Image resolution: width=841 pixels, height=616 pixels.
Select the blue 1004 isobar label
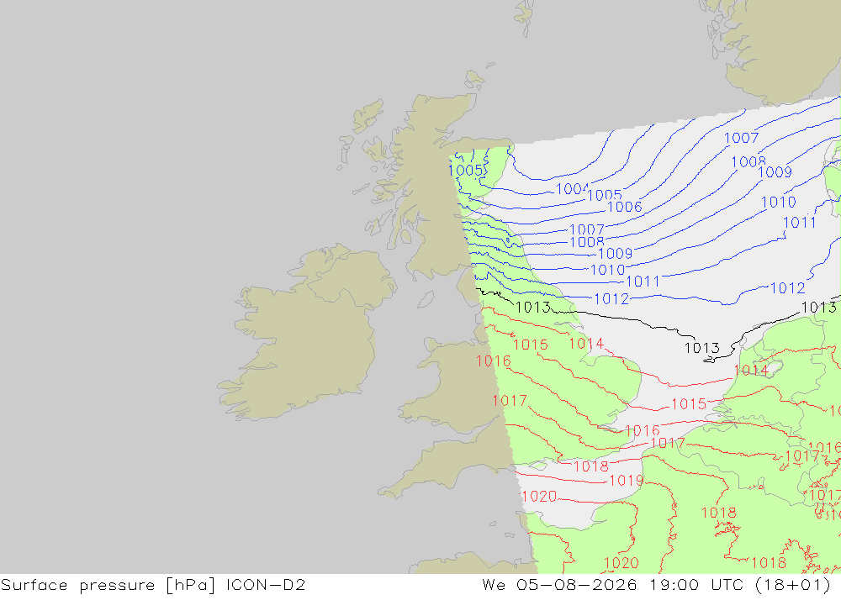click(572, 189)
